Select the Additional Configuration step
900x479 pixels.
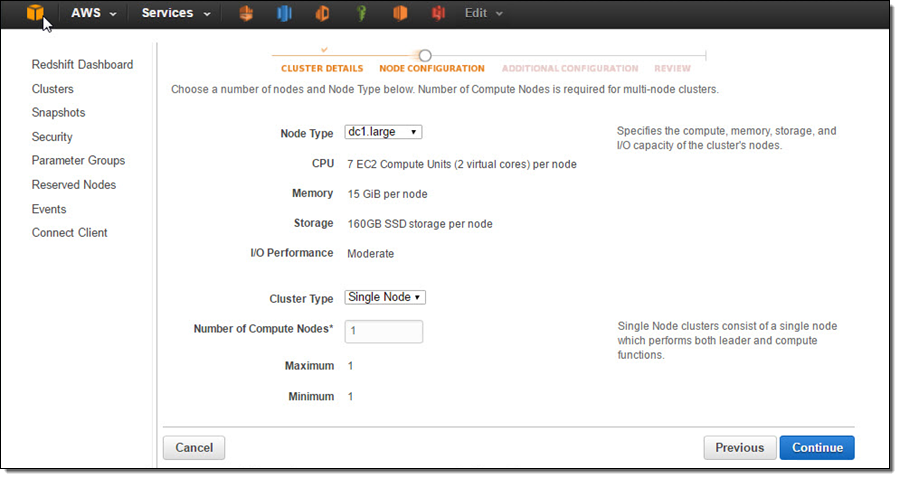click(x=570, y=68)
